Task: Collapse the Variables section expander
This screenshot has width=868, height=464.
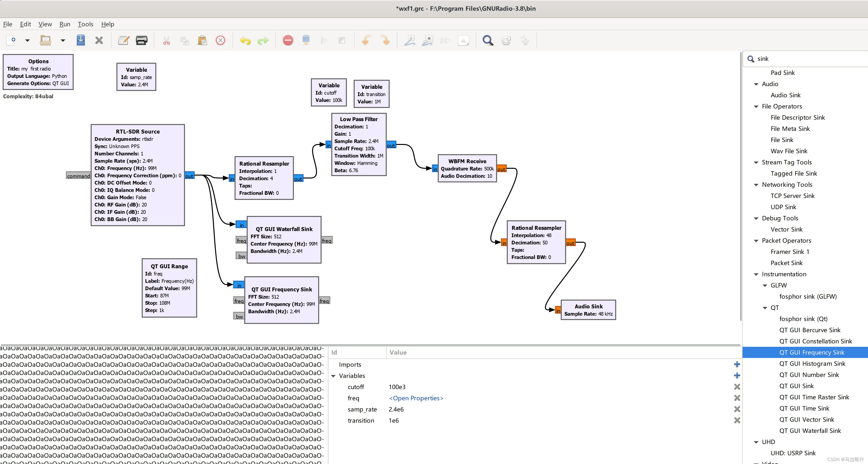Action: (x=333, y=376)
